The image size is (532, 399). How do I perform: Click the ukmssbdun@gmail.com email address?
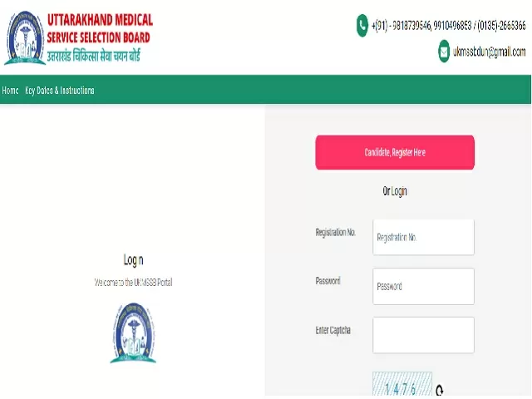pos(490,52)
